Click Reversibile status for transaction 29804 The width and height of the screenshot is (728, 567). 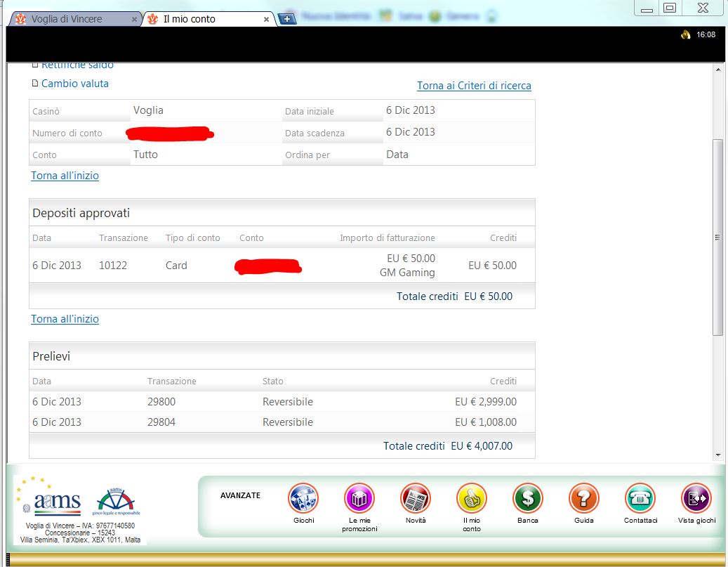click(288, 422)
